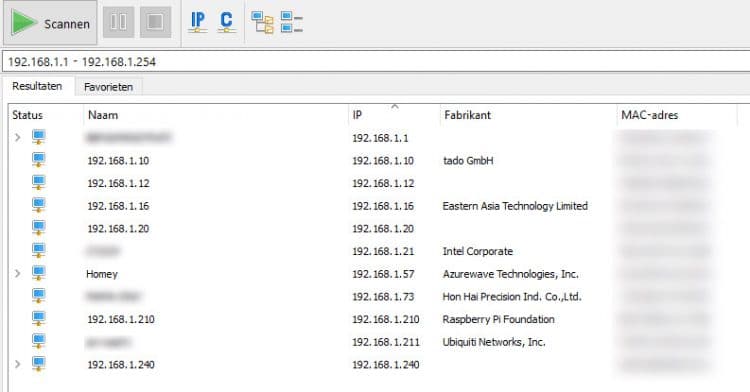750x392 pixels.
Task: Click Azurewave Technologies, Inc. cell
Action: pos(510,274)
